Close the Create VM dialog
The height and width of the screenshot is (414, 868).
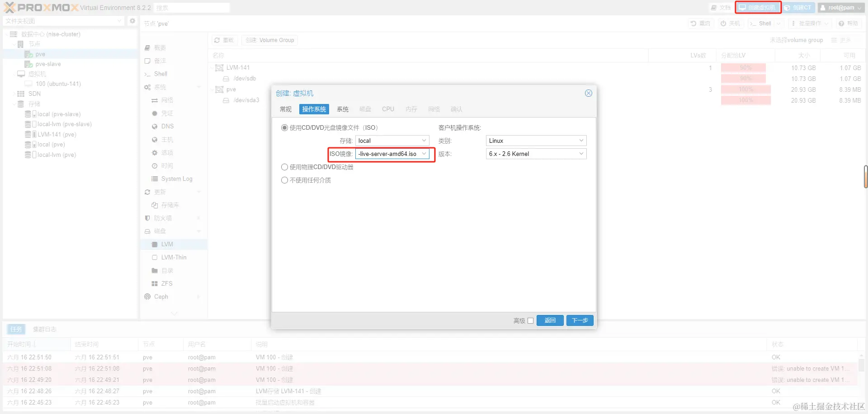tap(589, 93)
